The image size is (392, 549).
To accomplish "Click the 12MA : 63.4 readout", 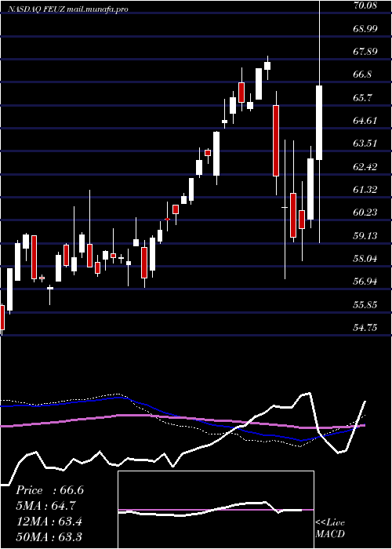I will (49, 522).
